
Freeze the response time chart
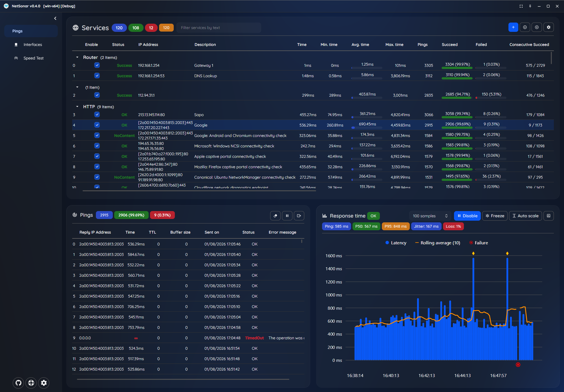495,216
